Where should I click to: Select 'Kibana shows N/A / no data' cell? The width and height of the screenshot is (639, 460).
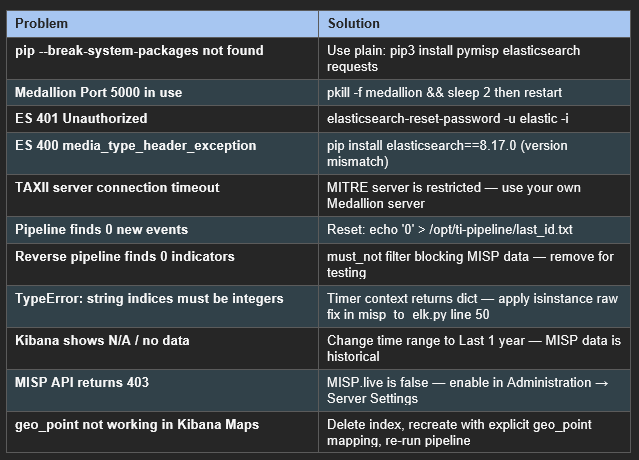(x=162, y=349)
